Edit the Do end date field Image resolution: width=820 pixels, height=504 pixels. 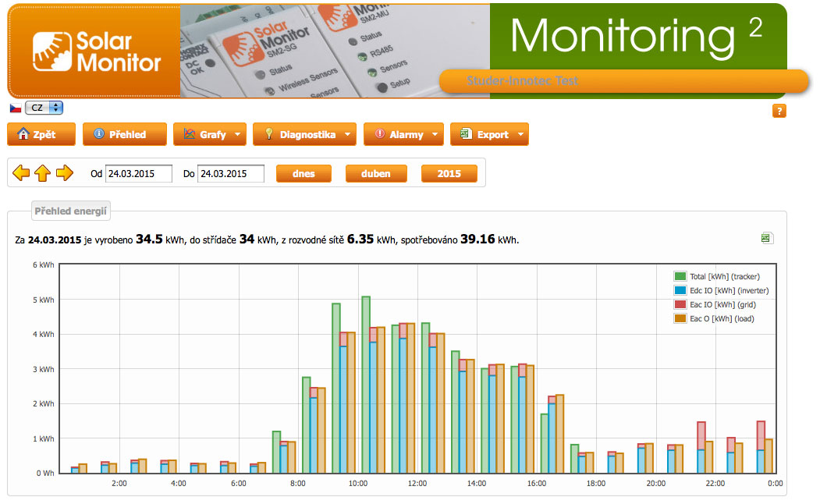point(231,173)
